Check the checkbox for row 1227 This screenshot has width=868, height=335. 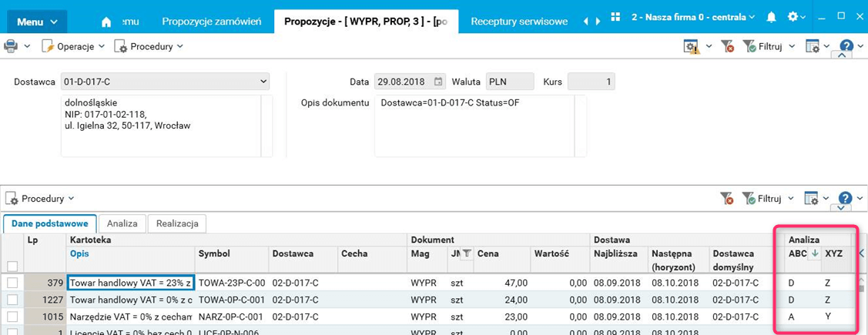tap(12, 300)
